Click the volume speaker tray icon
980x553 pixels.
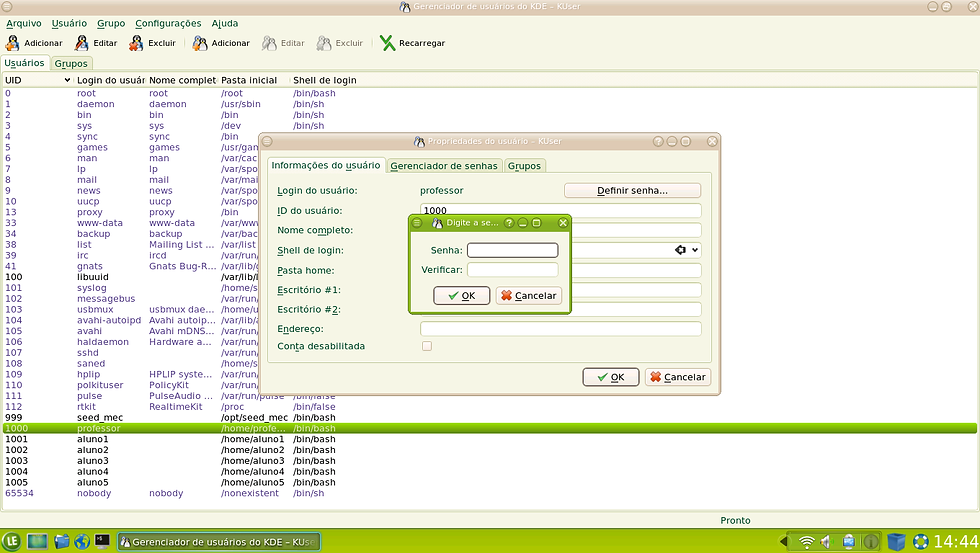click(827, 542)
